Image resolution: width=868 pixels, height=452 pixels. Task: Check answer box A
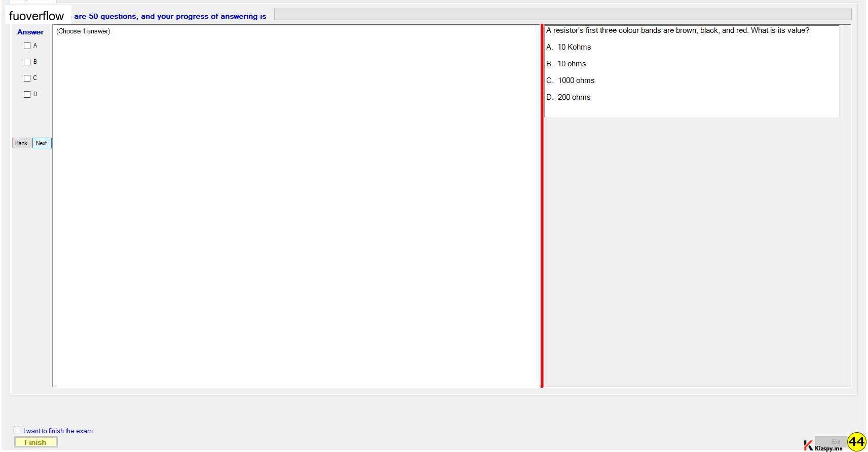click(27, 46)
